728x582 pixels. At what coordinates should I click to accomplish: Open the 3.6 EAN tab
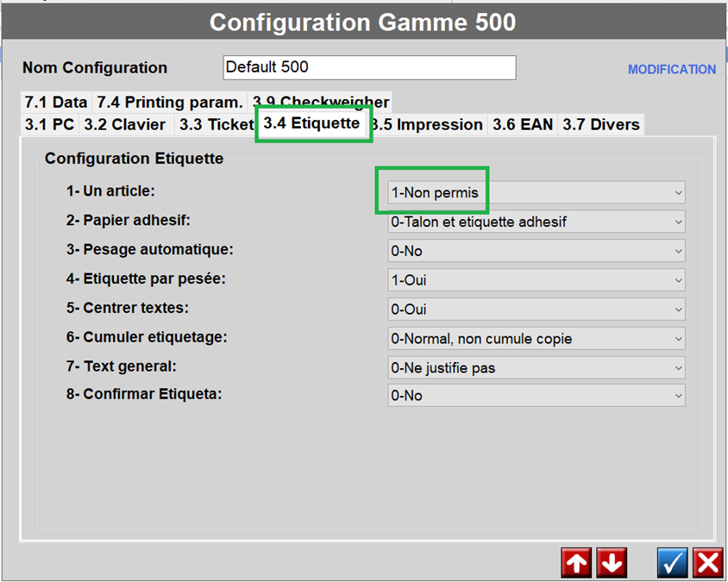click(x=522, y=125)
